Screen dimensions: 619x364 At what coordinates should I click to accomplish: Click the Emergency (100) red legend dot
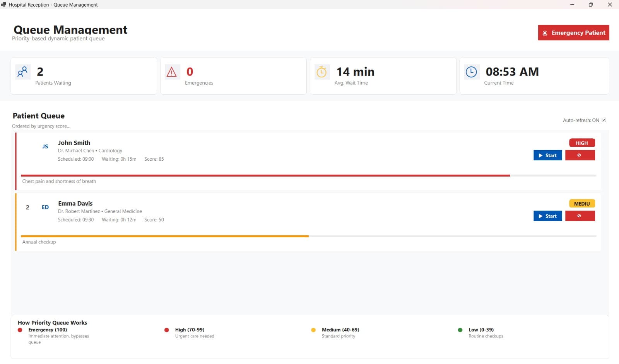[x=20, y=330]
